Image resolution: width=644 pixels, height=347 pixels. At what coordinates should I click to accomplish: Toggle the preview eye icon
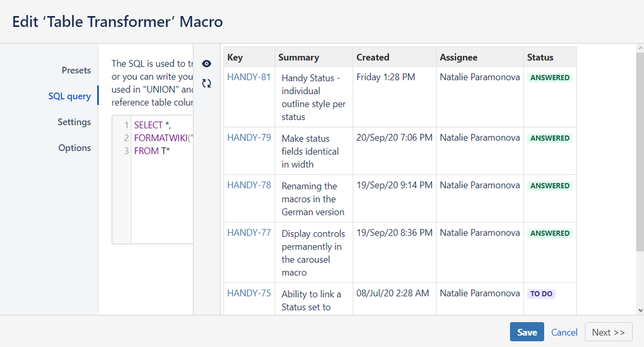(x=206, y=64)
